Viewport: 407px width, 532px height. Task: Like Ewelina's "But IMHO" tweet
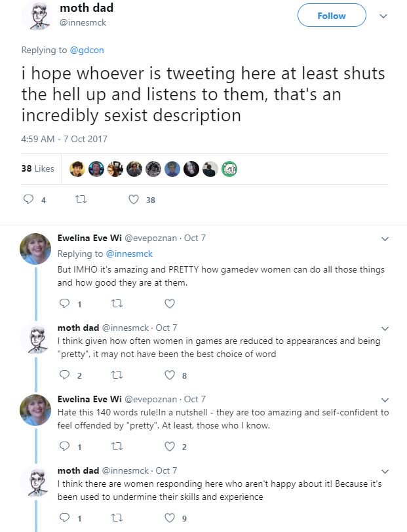[x=169, y=303]
